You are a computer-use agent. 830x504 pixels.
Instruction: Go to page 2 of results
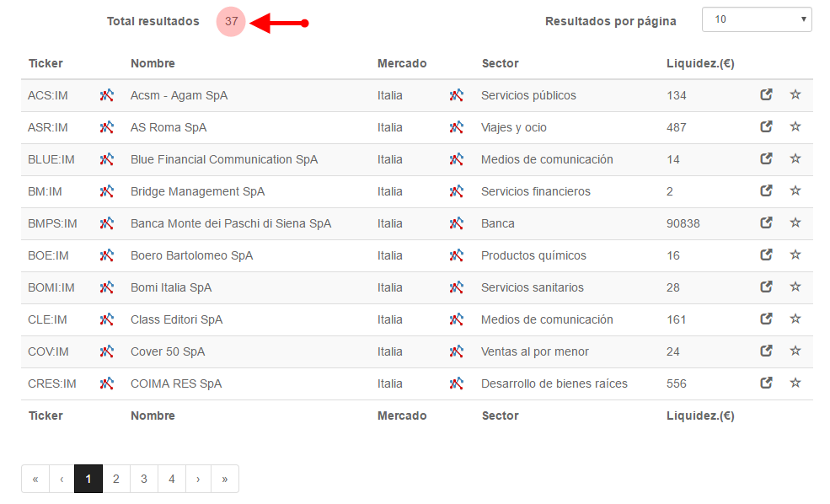(x=116, y=479)
